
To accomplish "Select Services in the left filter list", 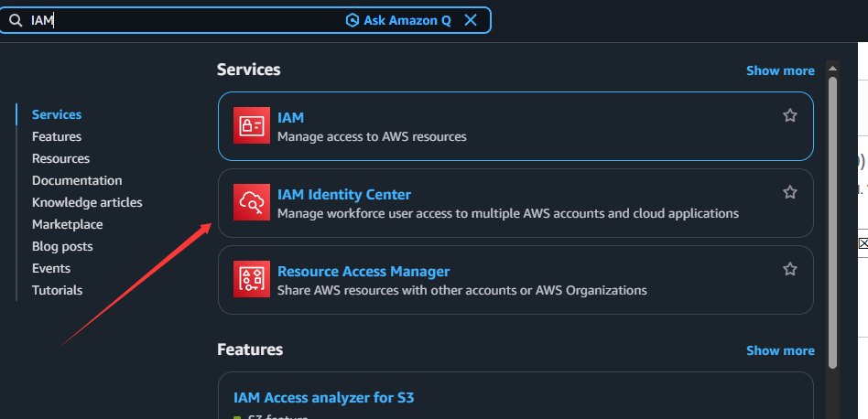I will click(57, 114).
